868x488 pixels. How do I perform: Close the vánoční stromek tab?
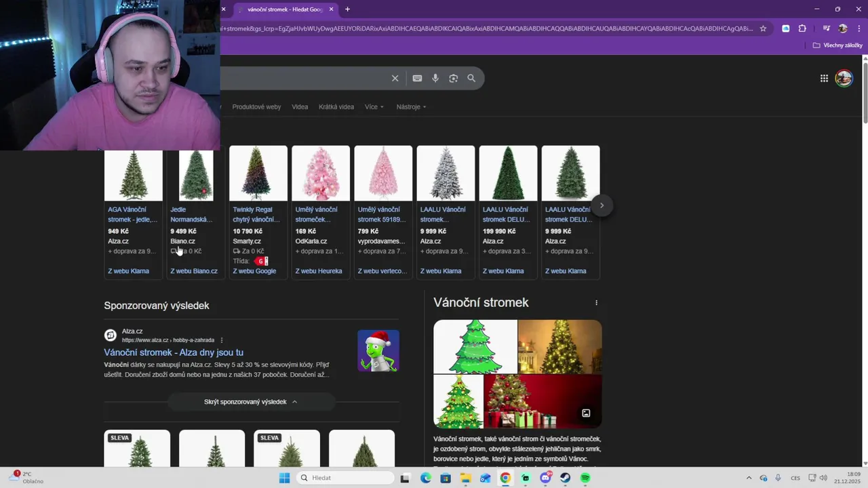331,9
